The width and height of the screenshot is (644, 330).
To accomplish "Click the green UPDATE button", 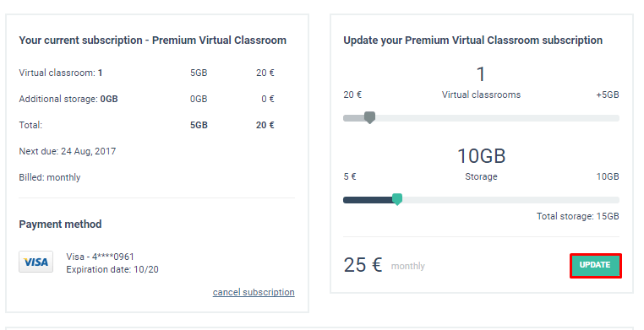I will [595, 265].
